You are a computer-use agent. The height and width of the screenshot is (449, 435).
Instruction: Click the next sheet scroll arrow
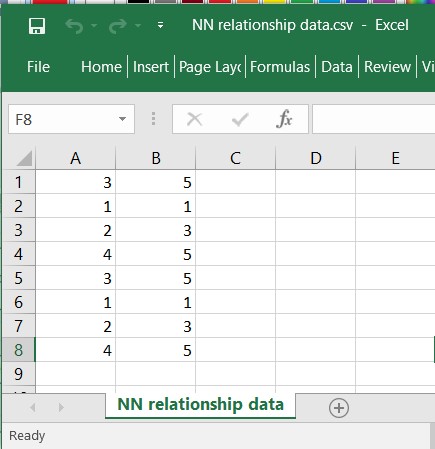pos(61,407)
